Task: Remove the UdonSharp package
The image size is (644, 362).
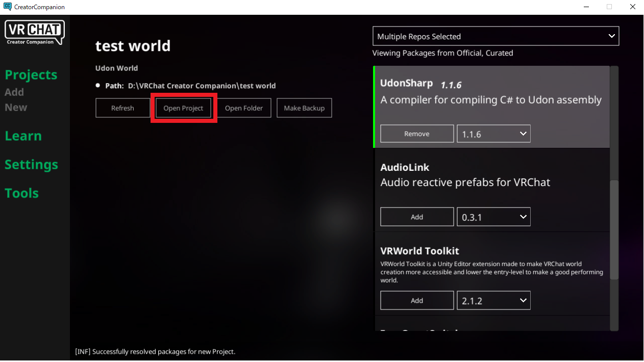Action: coord(417,134)
